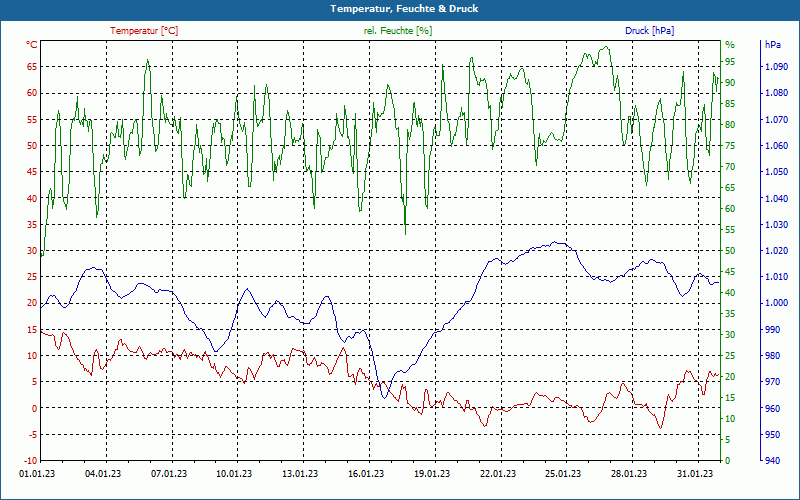Click the date label "10.01.23"
Viewport: 800px width, 500px height.
(x=235, y=474)
